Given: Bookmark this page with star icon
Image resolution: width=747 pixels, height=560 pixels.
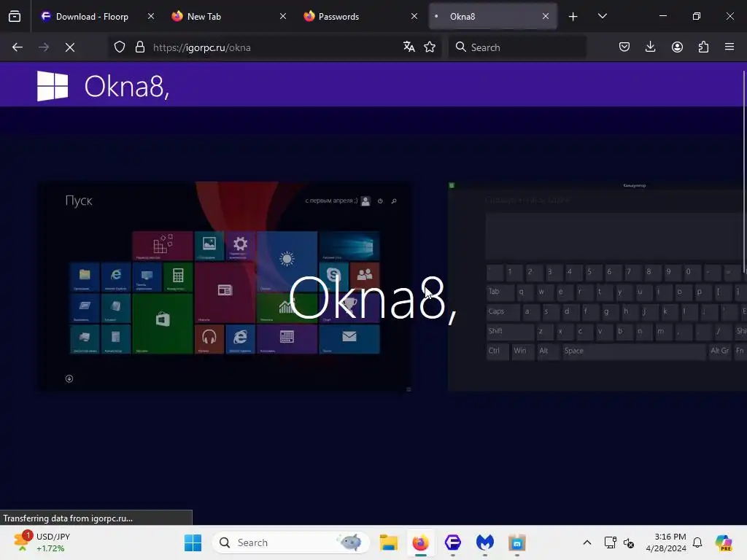Looking at the screenshot, I should pos(430,47).
